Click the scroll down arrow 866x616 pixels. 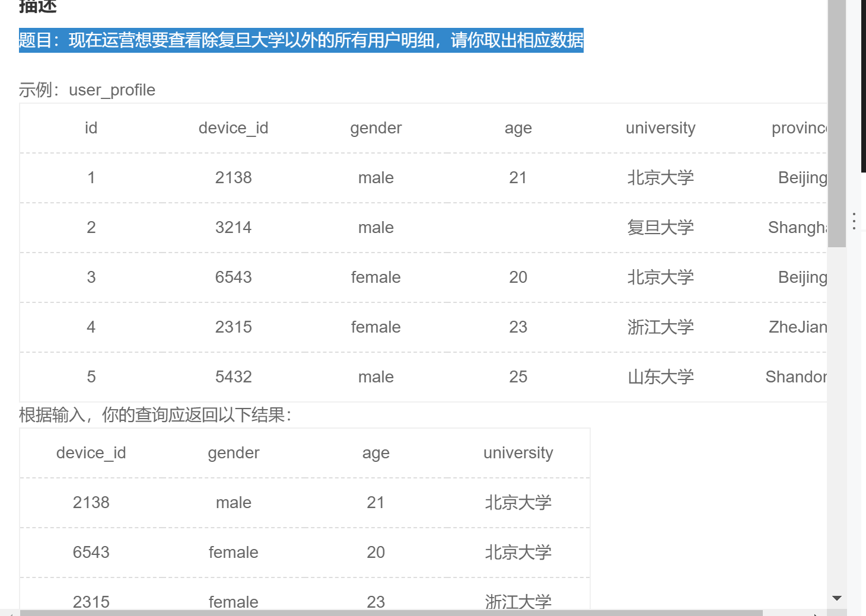(837, 598)
